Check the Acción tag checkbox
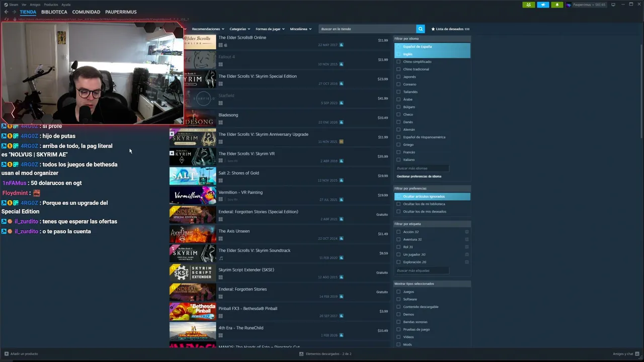 point(398,232)
